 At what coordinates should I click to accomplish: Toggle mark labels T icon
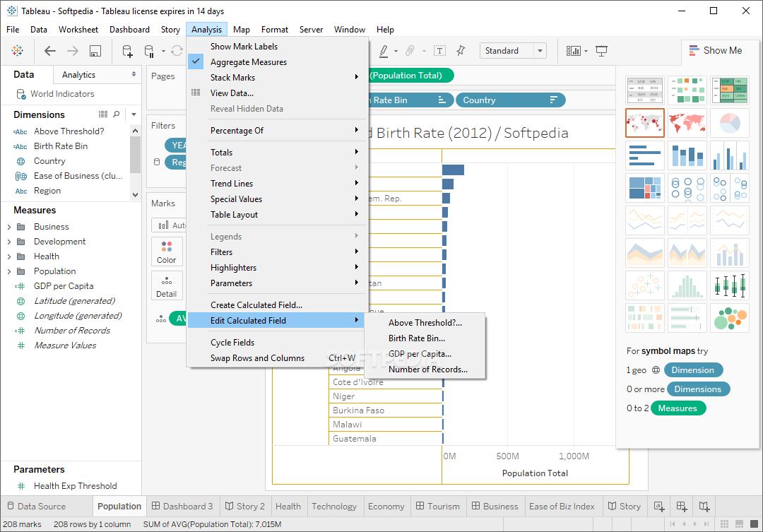440,51
